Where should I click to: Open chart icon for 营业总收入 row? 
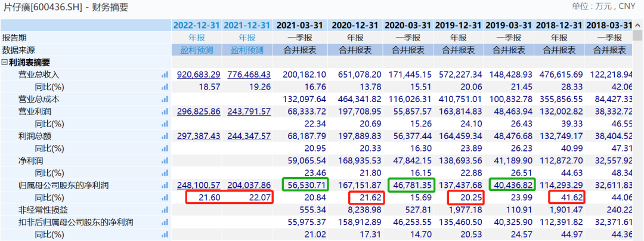click(165, 75)
